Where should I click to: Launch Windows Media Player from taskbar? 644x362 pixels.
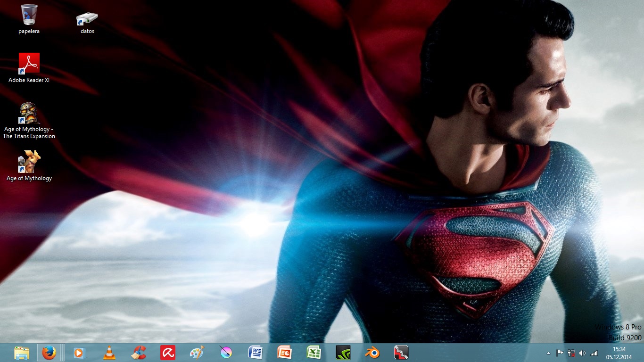(x=79, y=353)
